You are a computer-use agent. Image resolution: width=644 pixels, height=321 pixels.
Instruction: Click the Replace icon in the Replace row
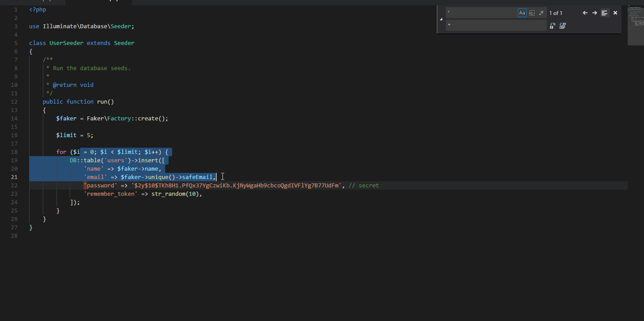click(x=552, y=26)
